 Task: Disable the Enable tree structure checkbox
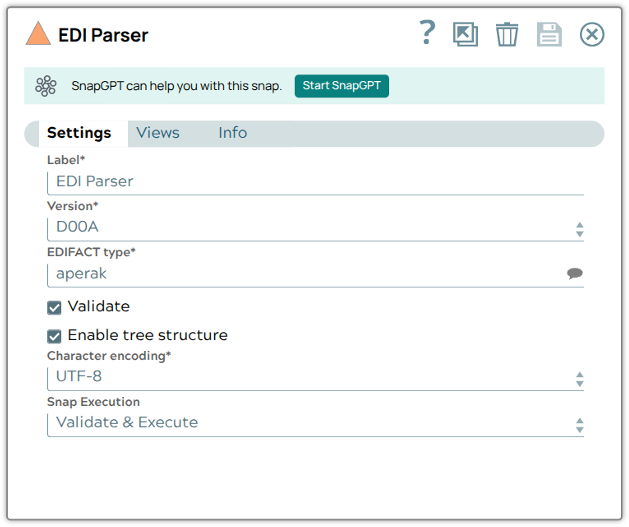[x=55, y=336]
